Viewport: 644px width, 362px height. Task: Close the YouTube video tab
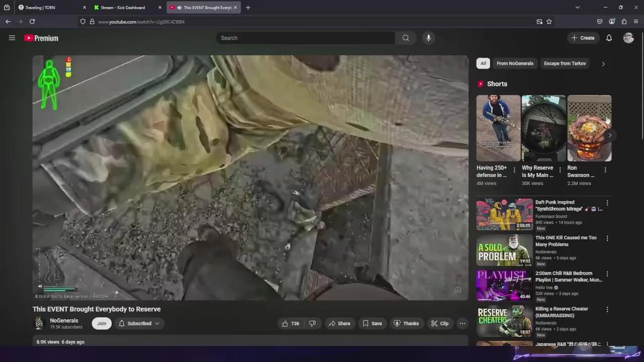point(235,8)
